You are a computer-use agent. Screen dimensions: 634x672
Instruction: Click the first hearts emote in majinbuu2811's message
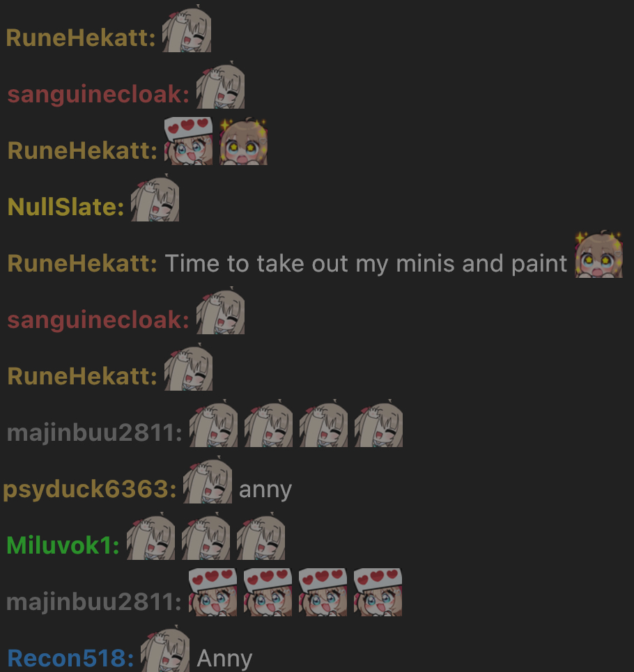(x=213, y=593)
